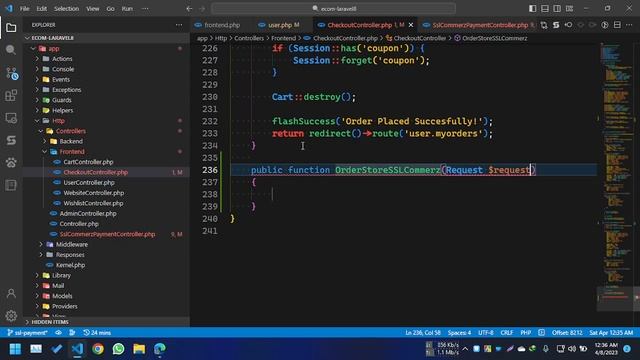Open the Remote Explorer view

pyautogui.click(x=11, y=118)
